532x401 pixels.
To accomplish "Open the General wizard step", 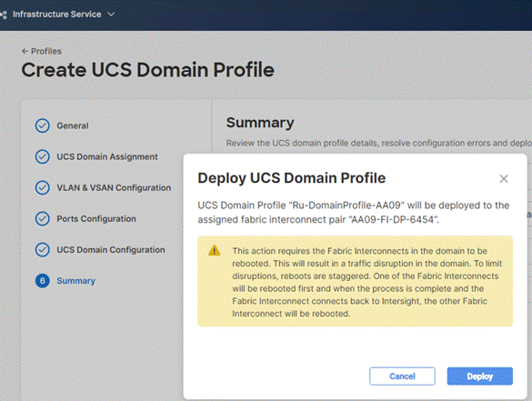I will tap(73, 125).
